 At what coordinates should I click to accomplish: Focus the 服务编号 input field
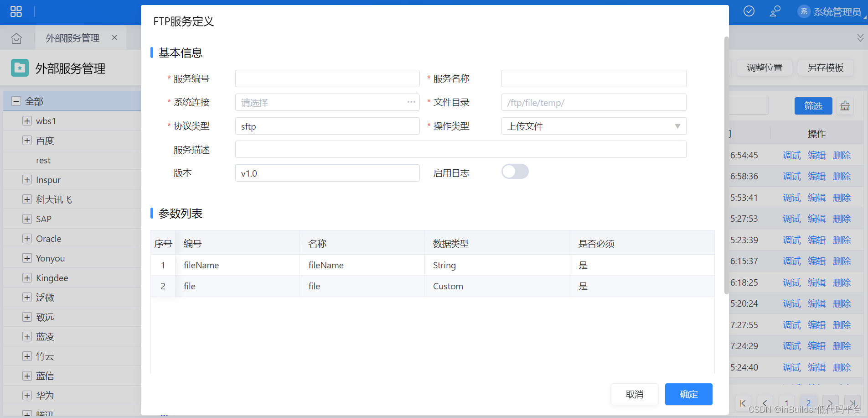tap(327, 78)
